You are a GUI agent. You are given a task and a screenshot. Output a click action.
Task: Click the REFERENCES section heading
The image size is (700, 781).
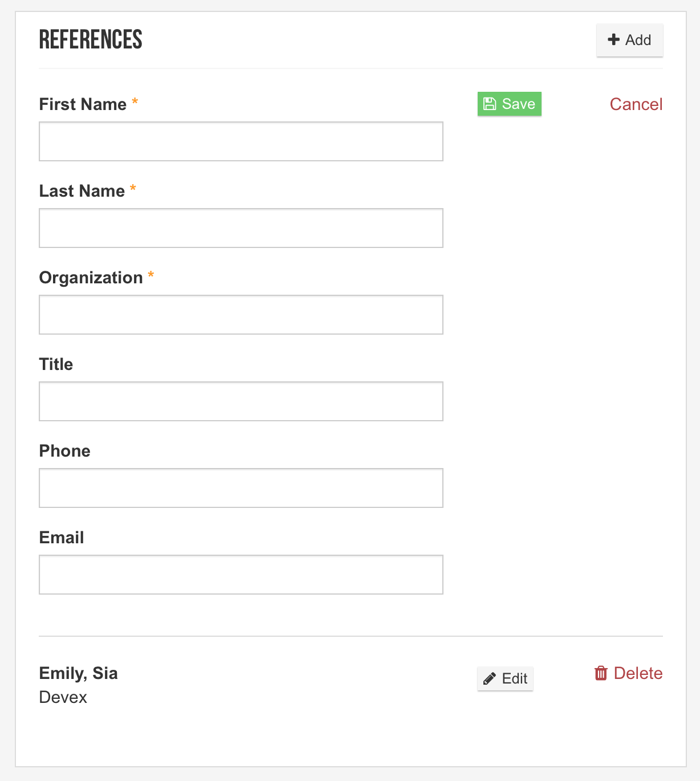(x=91, y=40)
